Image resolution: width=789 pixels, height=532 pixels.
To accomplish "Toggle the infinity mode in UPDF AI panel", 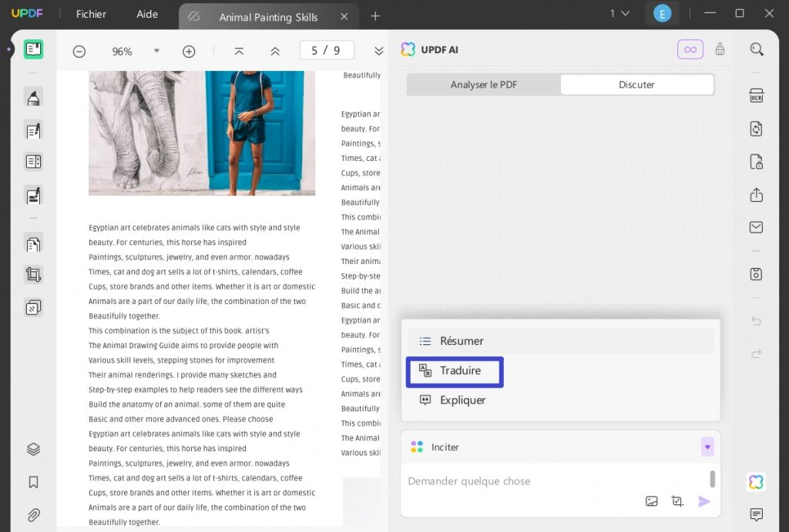I will pos(690,49).
